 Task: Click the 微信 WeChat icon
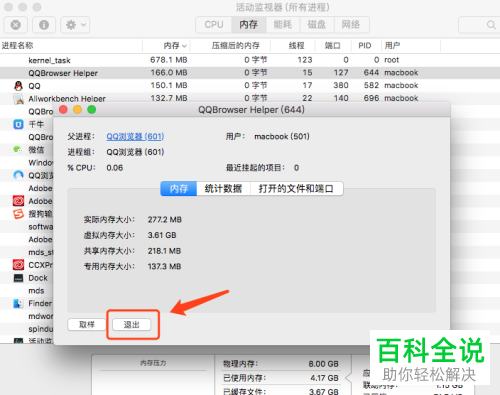(18, 149)
